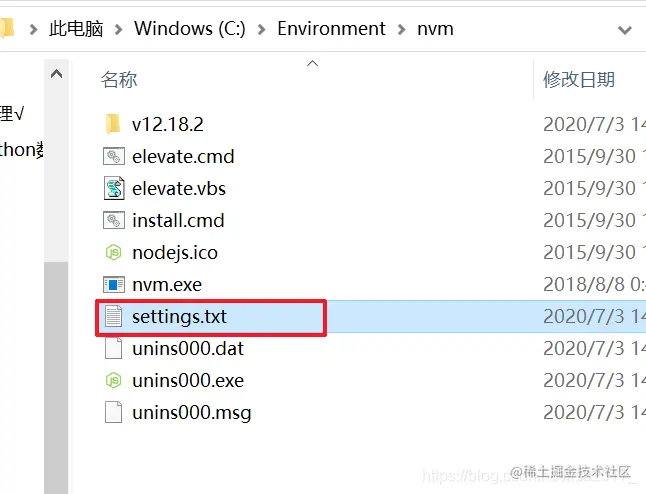Navigate to Environment in the address bar
Screen dimensions: 646x494
pos(331,29)
